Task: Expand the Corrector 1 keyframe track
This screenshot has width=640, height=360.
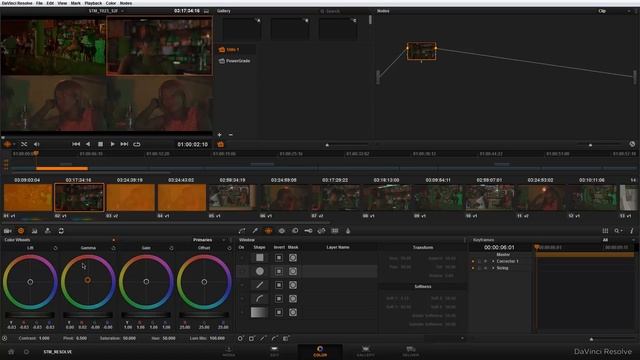Action: point(493,261)
